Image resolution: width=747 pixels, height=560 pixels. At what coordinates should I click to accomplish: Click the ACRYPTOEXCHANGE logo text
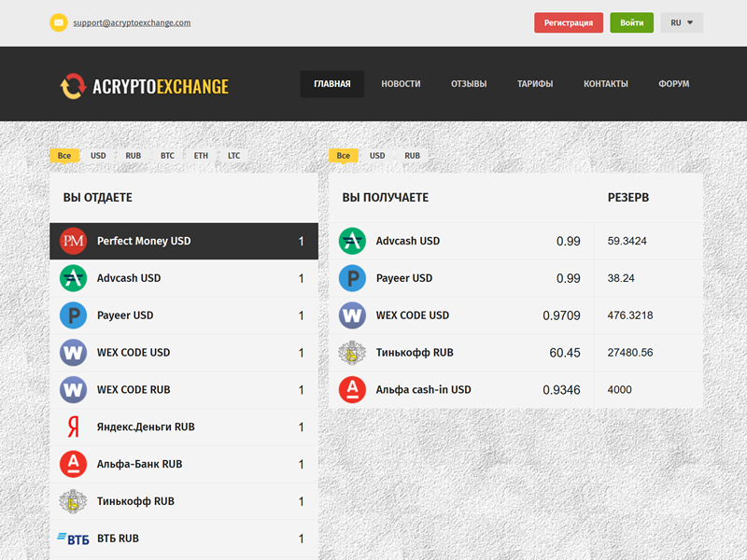(x=161, y=87)
